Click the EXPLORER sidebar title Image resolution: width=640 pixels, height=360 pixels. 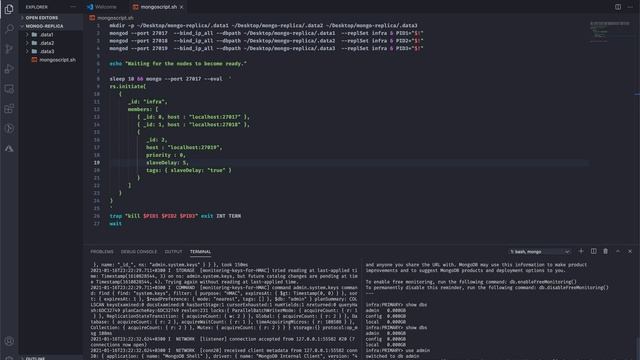pyautogui.click(x=37, y=7)
